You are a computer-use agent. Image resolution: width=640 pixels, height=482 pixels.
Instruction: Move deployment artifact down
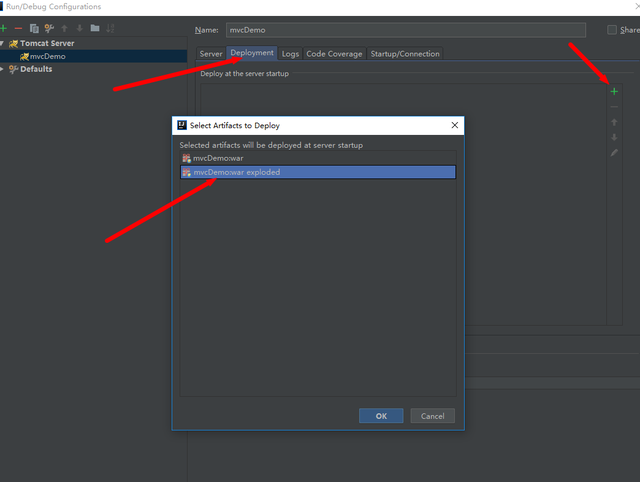click(614, 138)
